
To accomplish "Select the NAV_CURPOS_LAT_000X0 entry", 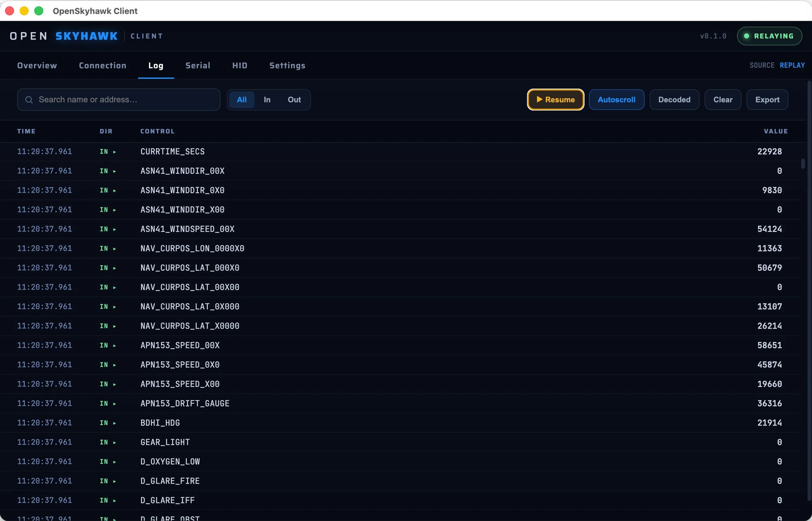I will pos(190,268).
